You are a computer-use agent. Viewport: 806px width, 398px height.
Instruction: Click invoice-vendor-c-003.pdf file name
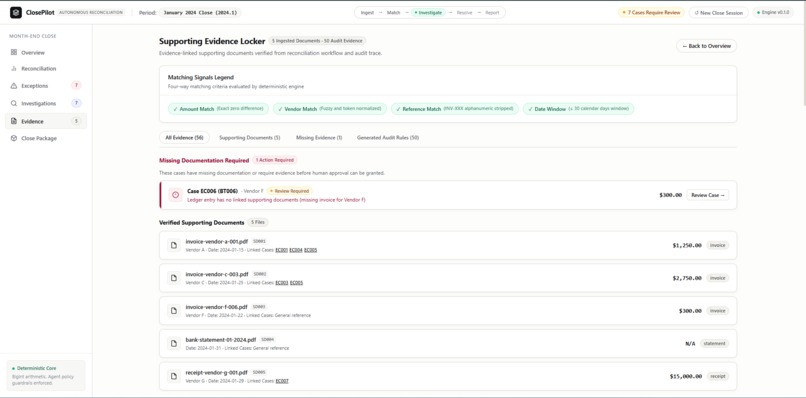coord(217,275)
